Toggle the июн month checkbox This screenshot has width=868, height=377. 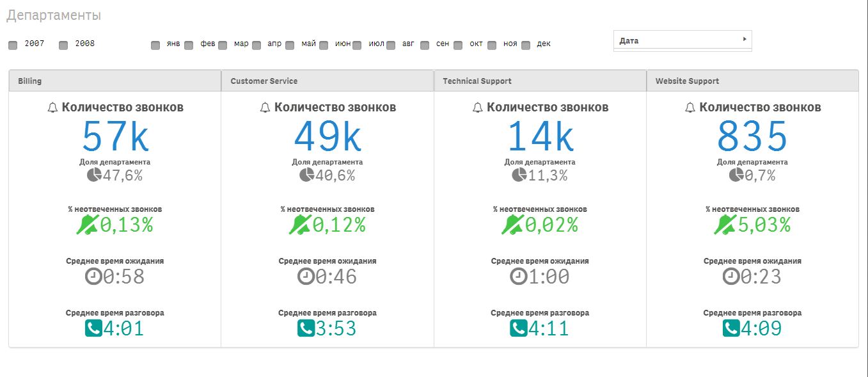pyautogui.click(x=324, y=45)
